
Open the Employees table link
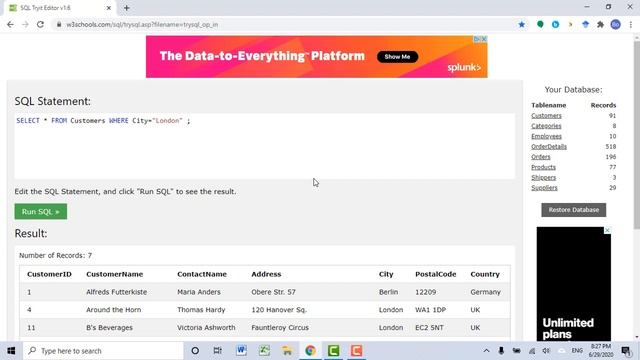(546, 136)
